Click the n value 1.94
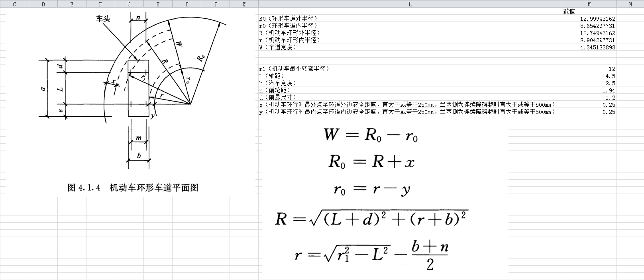Viewport: 644px width, 280px height. (x=589, y=90)
